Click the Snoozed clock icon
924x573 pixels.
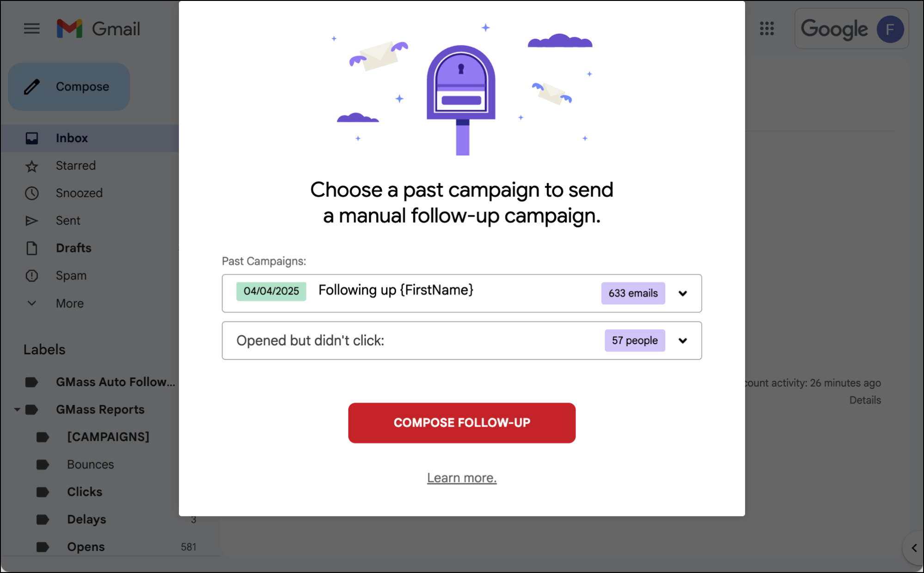31,193
